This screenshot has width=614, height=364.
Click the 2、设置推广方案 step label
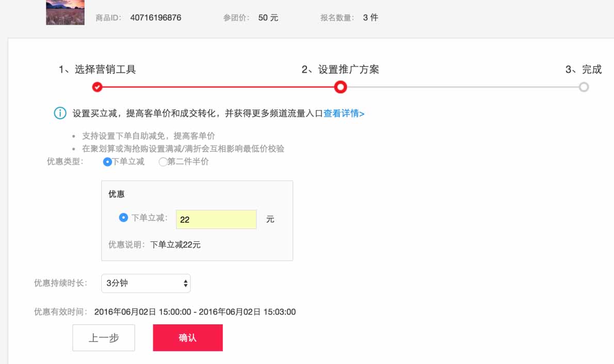341,70
